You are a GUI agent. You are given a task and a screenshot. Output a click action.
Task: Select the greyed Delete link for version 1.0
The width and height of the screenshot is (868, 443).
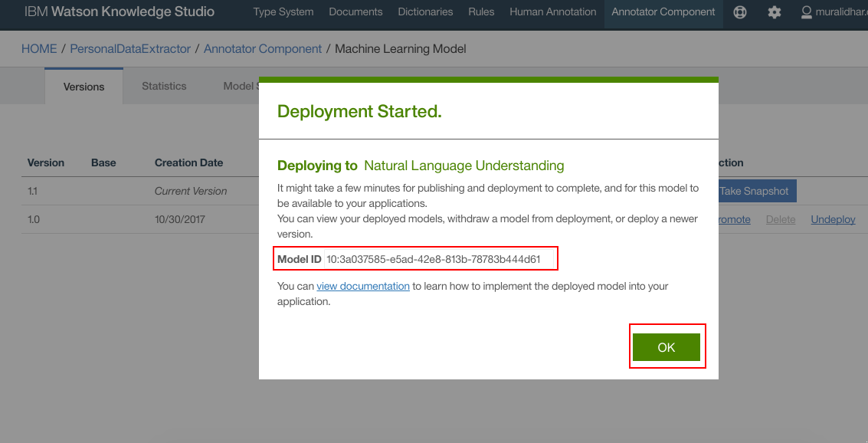(781, 219)
